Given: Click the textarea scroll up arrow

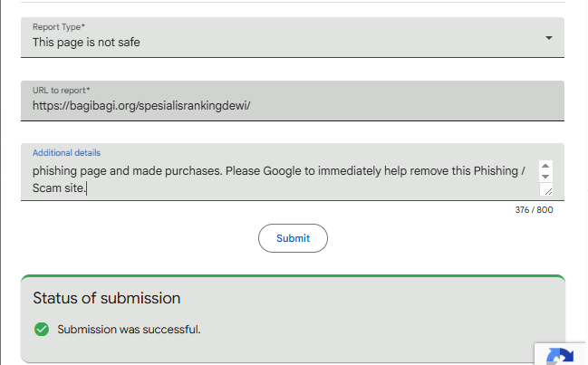Looking at the screenshot, I should (545, 166).
